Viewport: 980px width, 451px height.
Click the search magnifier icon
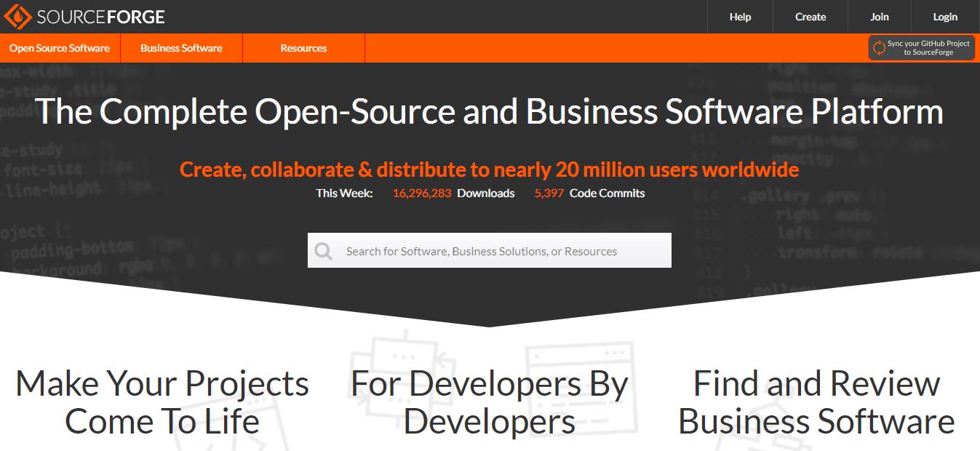324,251
